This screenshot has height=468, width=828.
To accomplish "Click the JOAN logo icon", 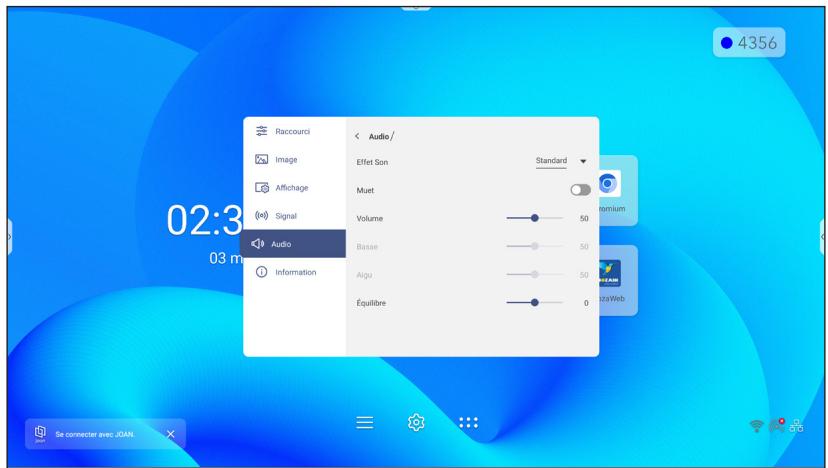I will (40, 434).
